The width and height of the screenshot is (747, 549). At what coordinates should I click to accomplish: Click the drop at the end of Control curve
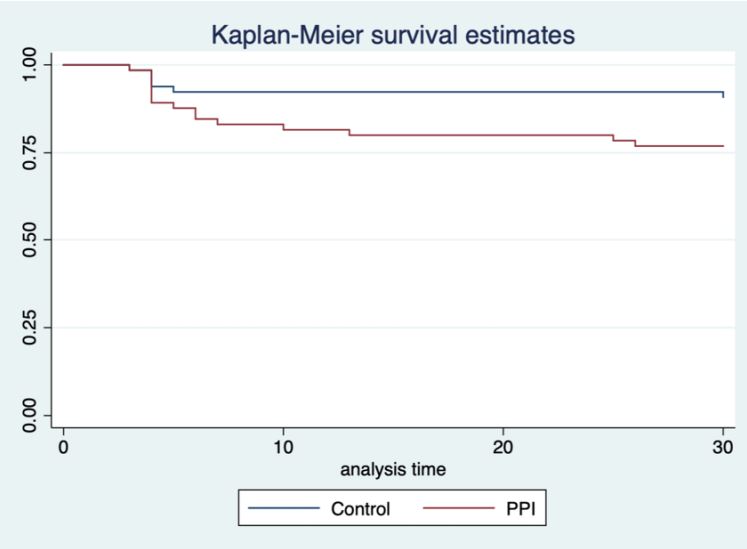tap(723, 95)
